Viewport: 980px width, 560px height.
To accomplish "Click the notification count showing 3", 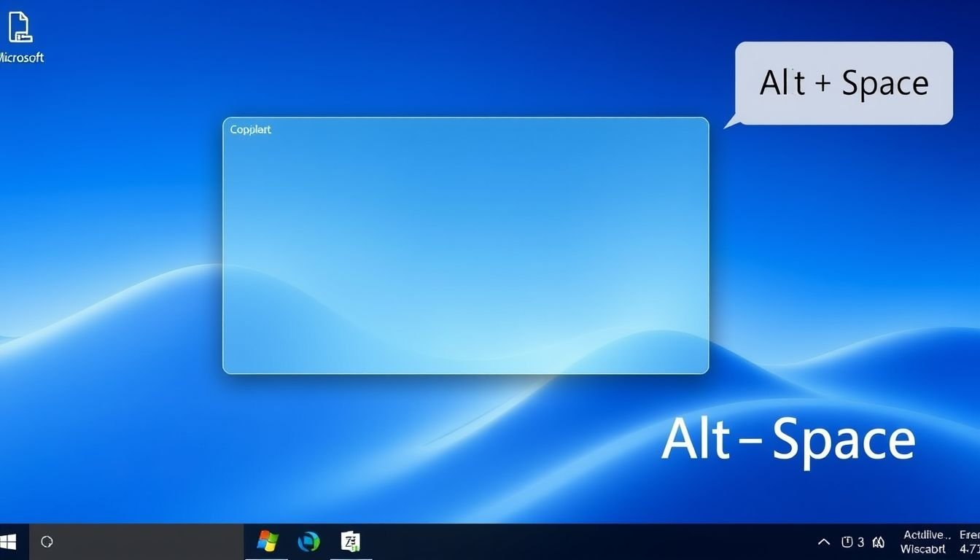I will (860, 542).
